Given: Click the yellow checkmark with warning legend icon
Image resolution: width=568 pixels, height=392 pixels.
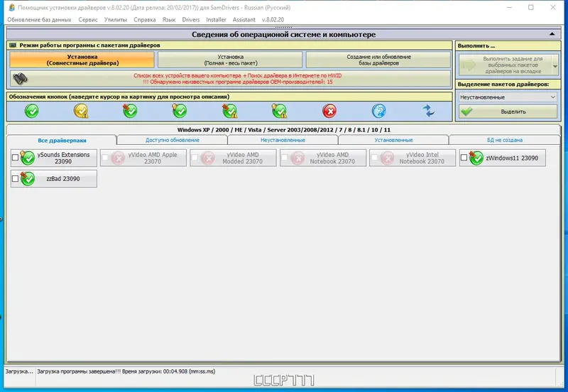Looking at the screenshot, I should (x=81, y=111).
